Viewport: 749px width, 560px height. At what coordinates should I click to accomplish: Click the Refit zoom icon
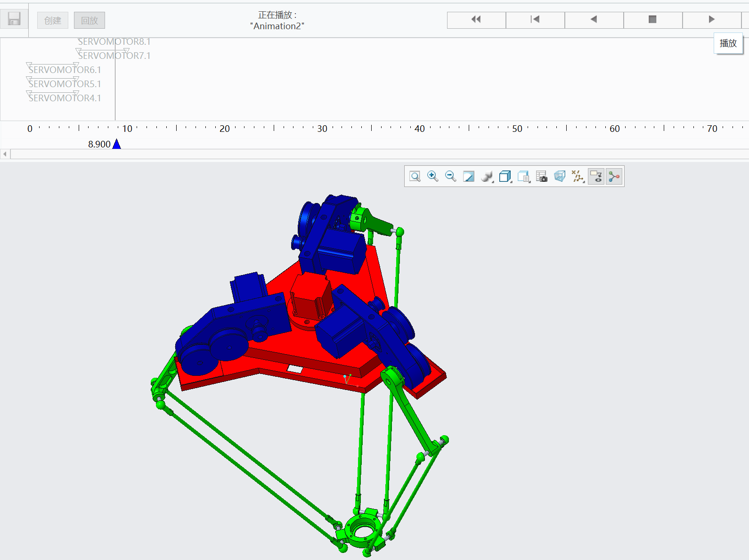click(415, 177)
